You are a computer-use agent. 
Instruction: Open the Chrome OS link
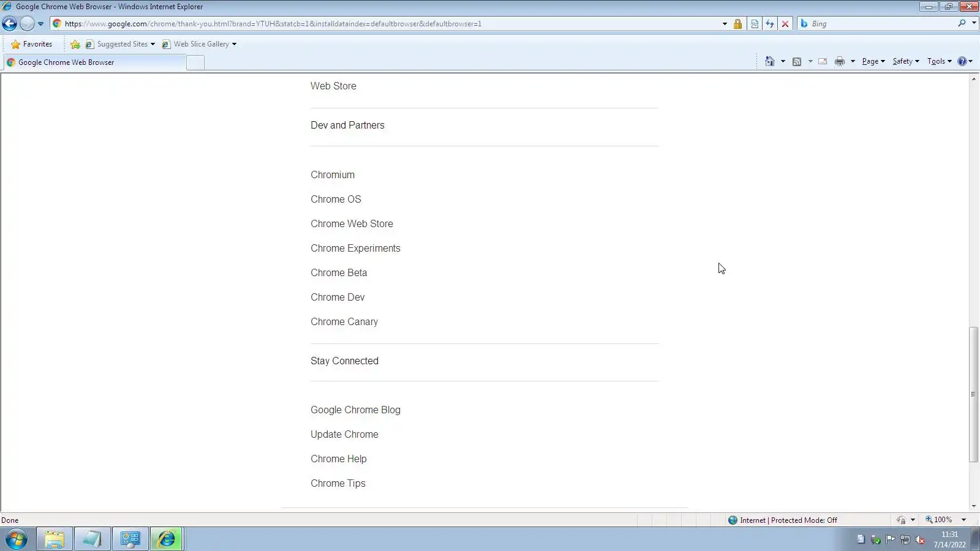(x=336, y=200)
